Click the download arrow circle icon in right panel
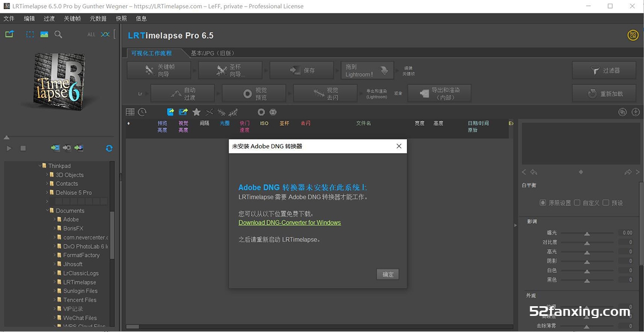This screenshot has width=644, height=332. click(636, 112)
